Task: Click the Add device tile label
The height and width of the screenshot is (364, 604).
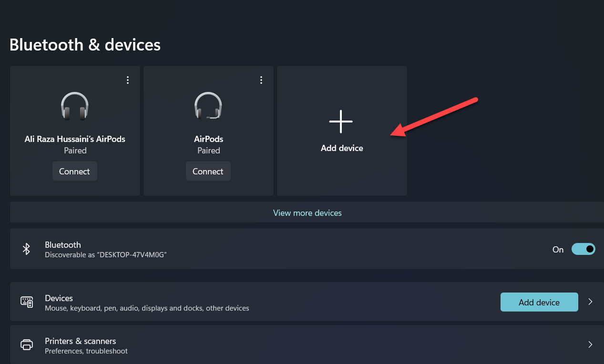Action: pos(342,148)
